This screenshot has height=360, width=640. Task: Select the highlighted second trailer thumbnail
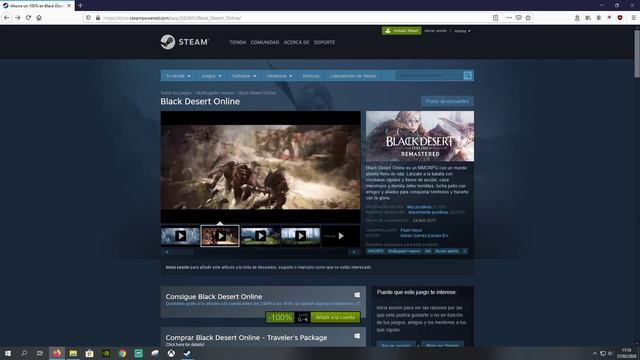point(220,236)
